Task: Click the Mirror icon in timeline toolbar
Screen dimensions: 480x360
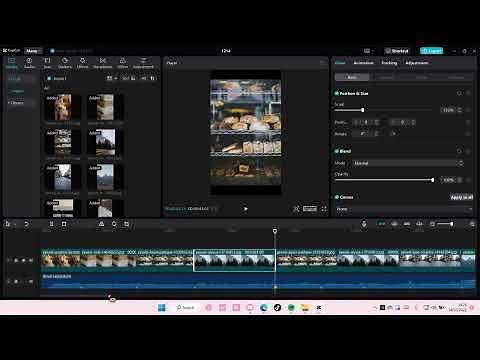Action: [x=101, y=224]
